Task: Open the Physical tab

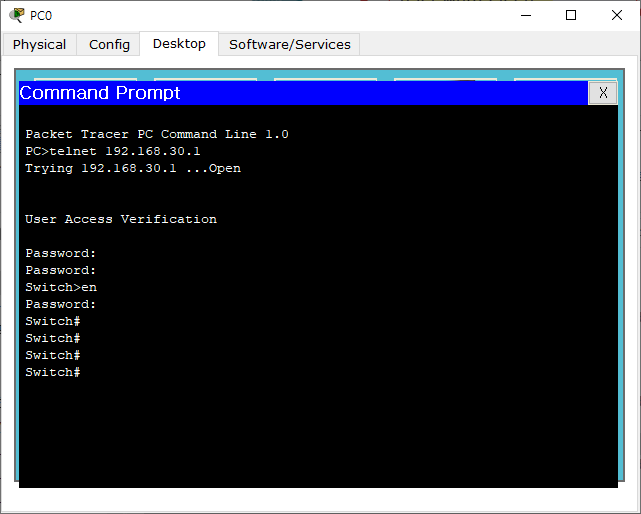Action: [39, 44]
